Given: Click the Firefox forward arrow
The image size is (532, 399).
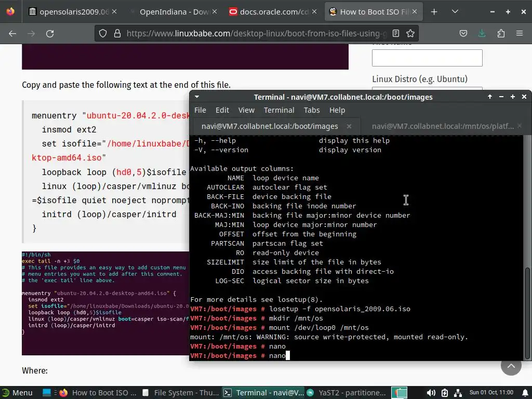Looking at the screenshot, I should [31, 34].
